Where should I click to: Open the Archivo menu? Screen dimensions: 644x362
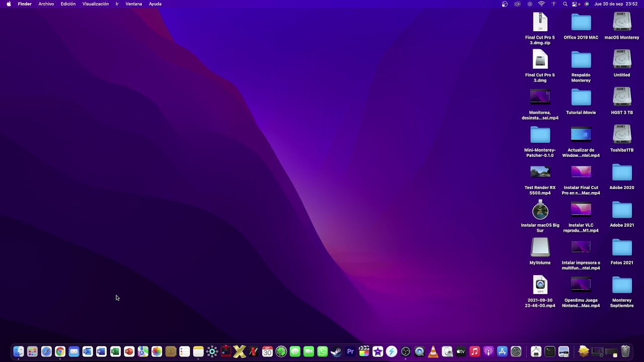(46, 4)
